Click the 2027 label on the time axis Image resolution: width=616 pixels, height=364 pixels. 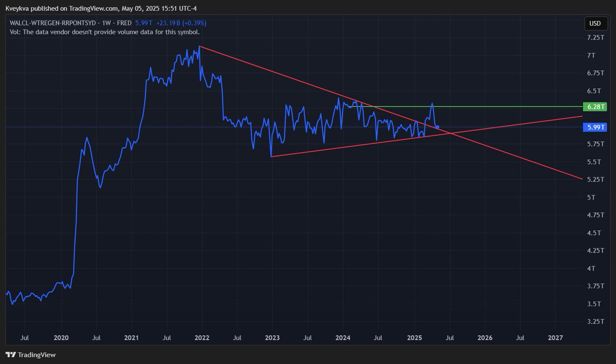[555, 338]
